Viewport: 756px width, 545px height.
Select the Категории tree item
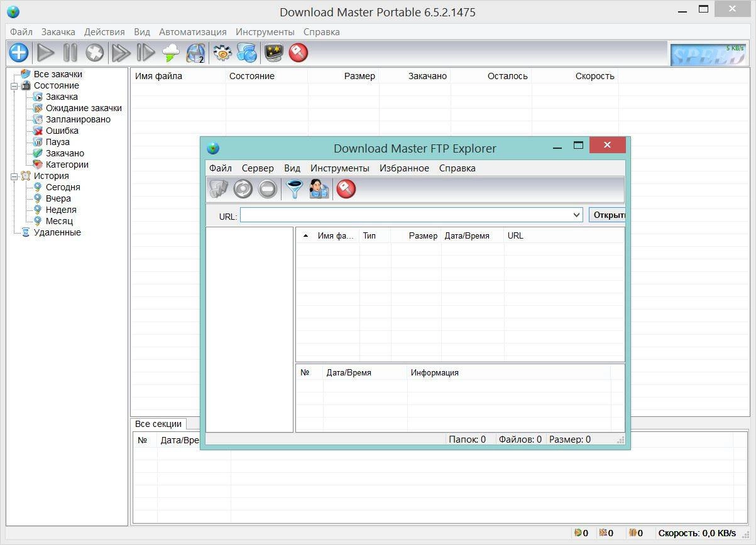67,165
